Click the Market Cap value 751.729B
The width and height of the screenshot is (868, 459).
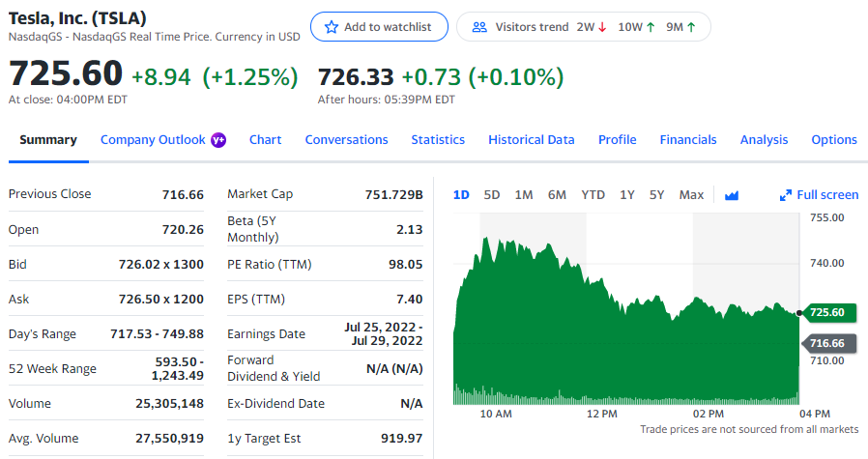(x=393, y=195)
